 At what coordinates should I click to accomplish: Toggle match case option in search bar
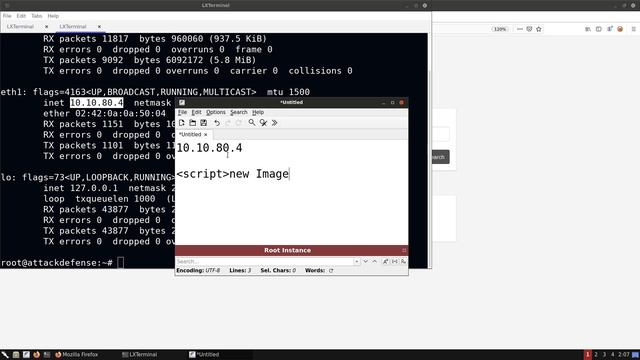385,261
